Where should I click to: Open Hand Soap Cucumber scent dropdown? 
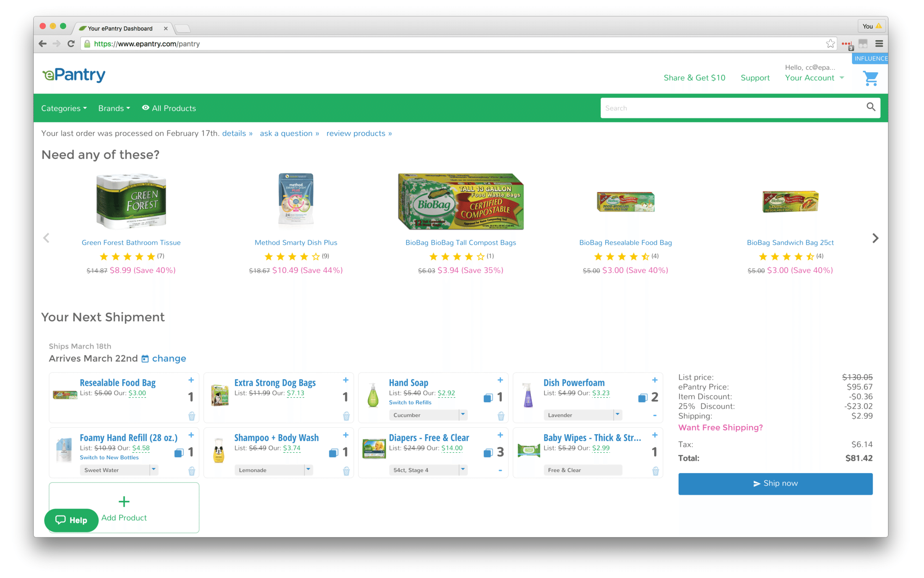pyautogui.click(x=428, y=415)
